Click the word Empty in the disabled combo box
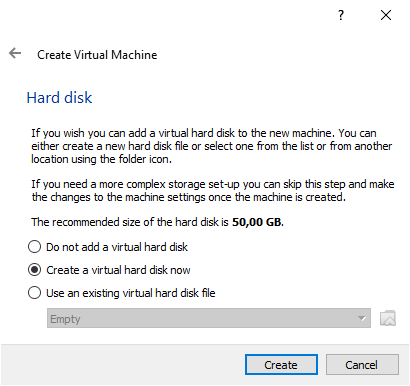Screen dimensions: 410x386 65,319
